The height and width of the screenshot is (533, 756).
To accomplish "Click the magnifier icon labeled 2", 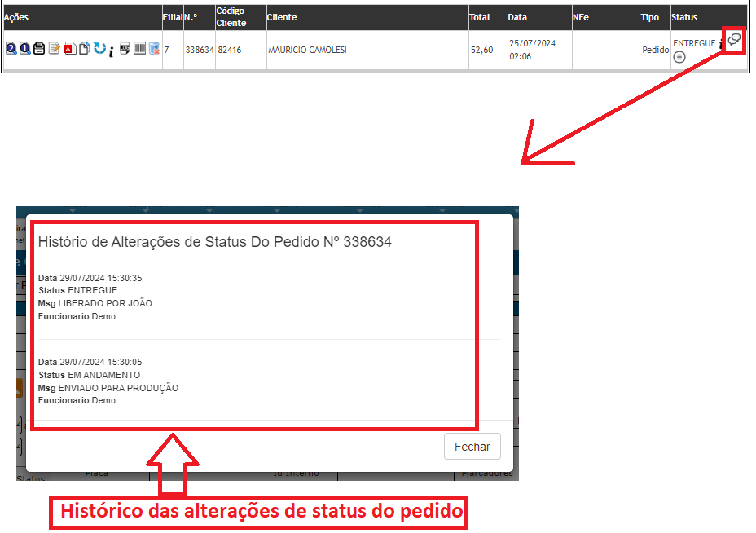I will 11,50.
